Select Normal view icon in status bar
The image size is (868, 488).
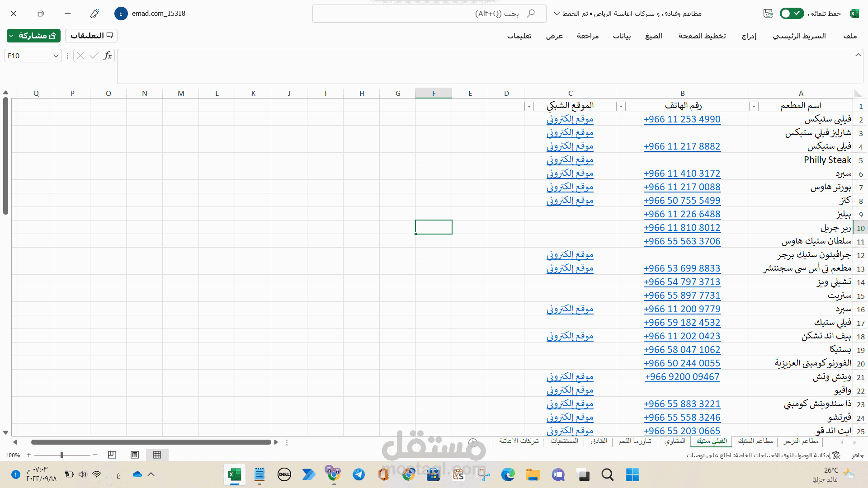(x=157, y=455)
